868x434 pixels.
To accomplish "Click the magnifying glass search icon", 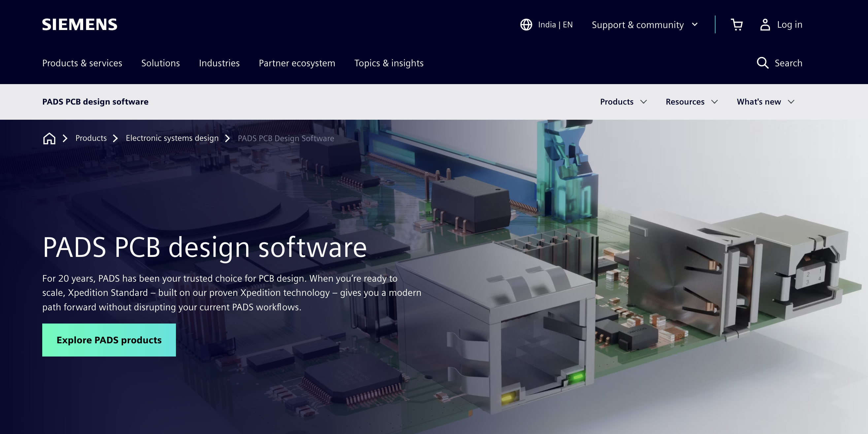I will (x=762, y=63).
